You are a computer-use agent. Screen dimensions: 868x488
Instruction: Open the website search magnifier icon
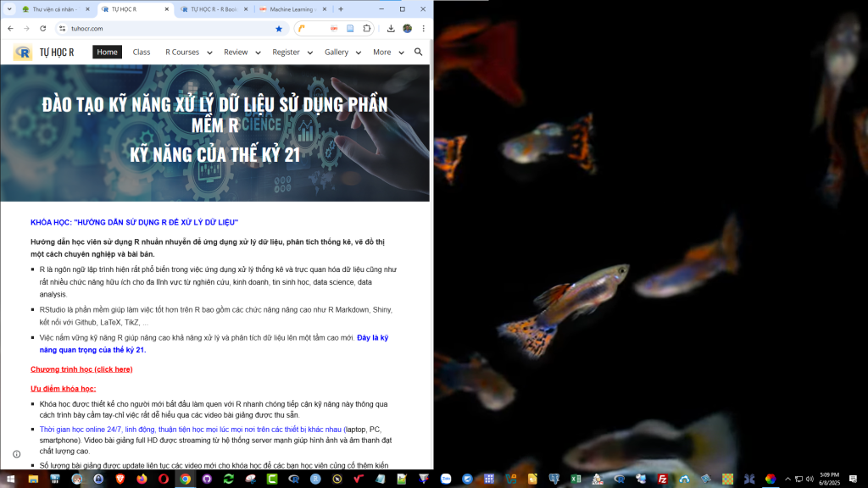click(419, 52)
